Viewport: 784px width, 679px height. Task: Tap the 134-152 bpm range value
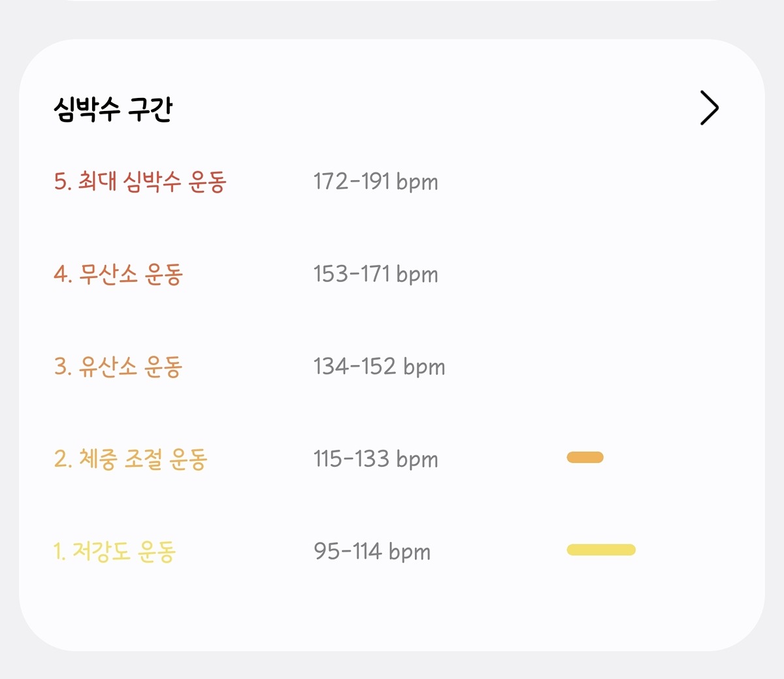pyautogui.click(x=379, y=367)
